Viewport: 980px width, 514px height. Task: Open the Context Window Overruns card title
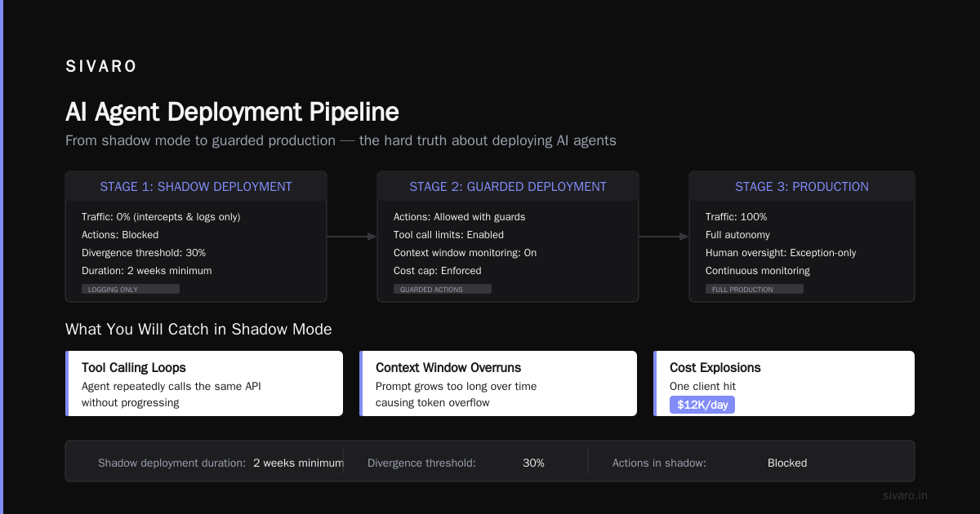click(x=448, y=368)
